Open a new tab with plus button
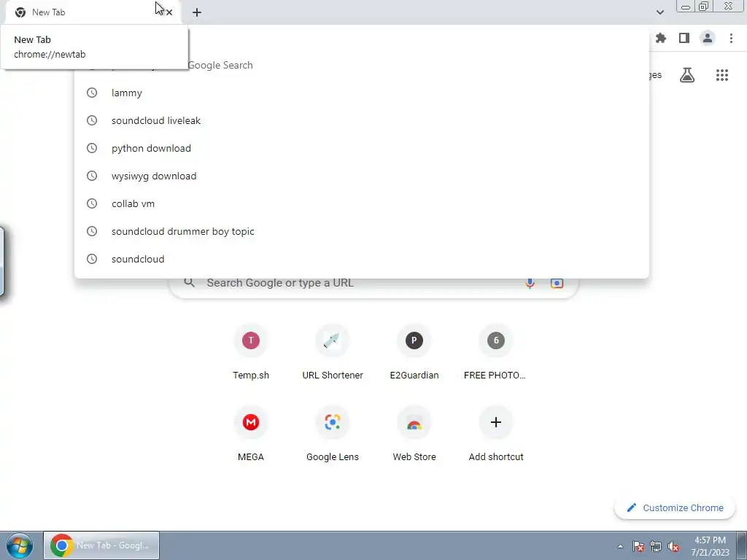Viewport: 747px width, 560px height. pyautogui.click(x=197, y=12)
